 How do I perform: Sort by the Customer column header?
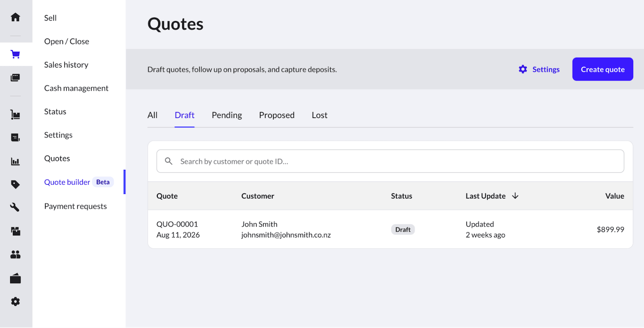click(258, 196)
